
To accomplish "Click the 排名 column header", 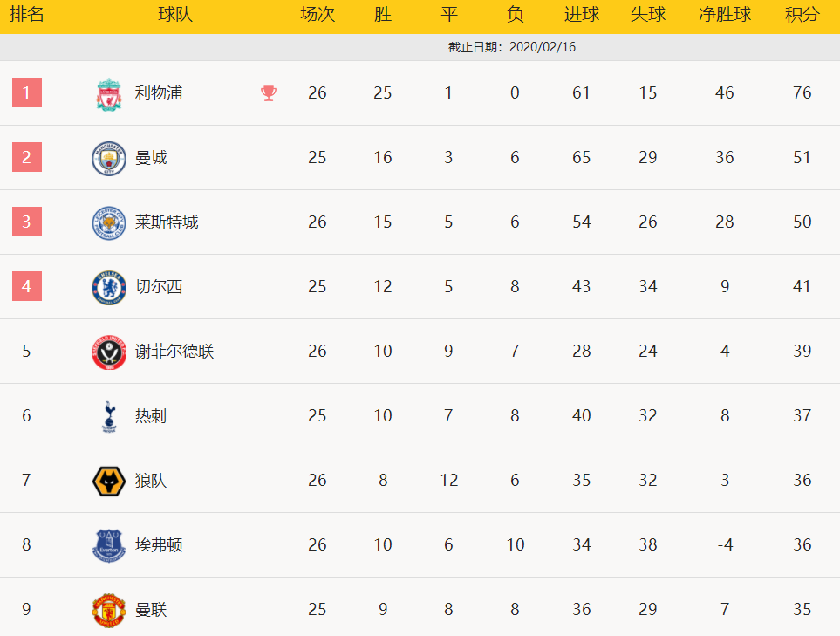I will (27, 15).
